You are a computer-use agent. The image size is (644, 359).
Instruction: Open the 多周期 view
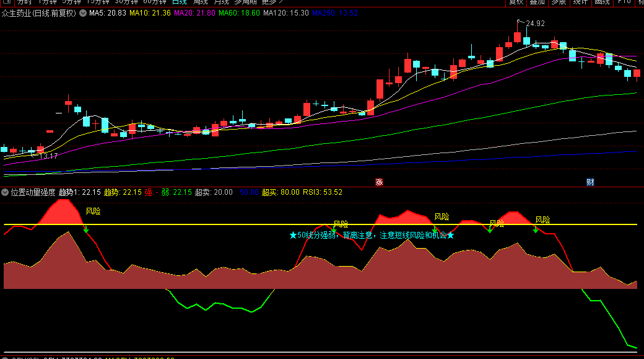click(245, 2)
